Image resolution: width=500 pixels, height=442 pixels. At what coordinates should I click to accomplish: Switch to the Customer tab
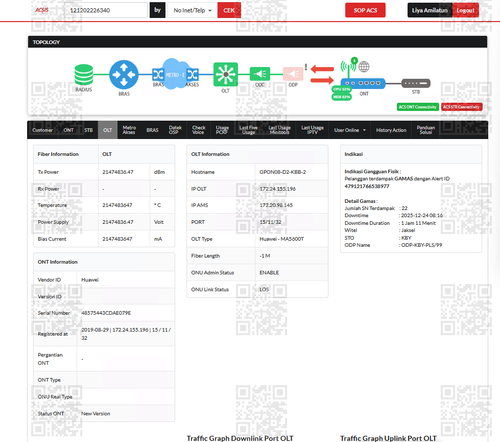tap(42, 130)
